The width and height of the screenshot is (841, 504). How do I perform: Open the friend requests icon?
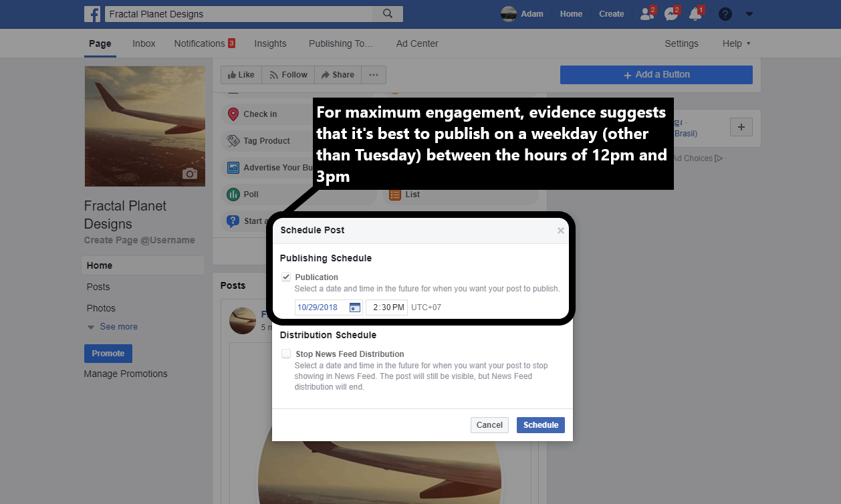[x=647, y=14]
